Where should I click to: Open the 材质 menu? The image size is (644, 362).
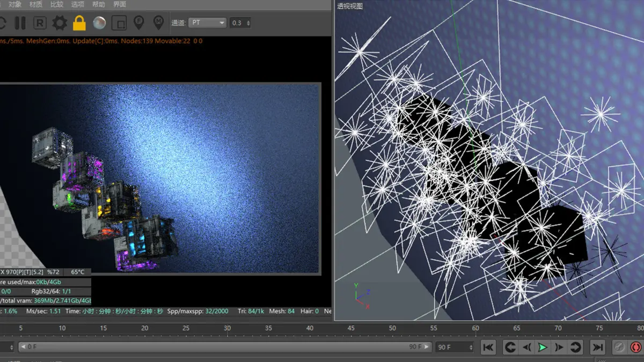[x=36, y=4]
